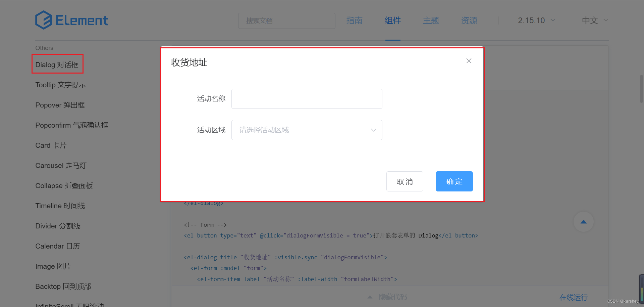Image resolution: width=644 pixels, height=307 pixels.
Task: Click the <!-- Form --> code comment
Action: click(205, 225)
